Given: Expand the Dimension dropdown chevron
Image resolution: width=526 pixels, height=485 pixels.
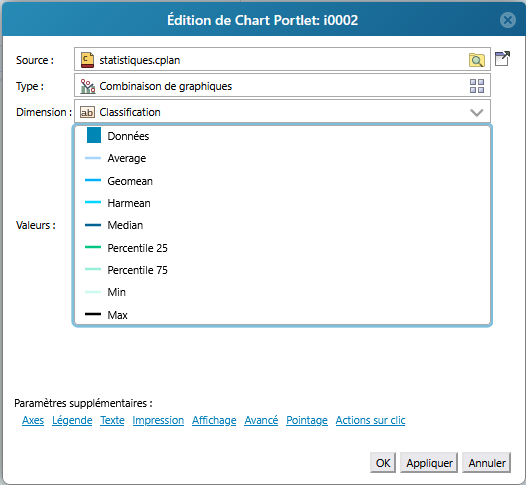Looking at the screenshot, I should [476, 112].
